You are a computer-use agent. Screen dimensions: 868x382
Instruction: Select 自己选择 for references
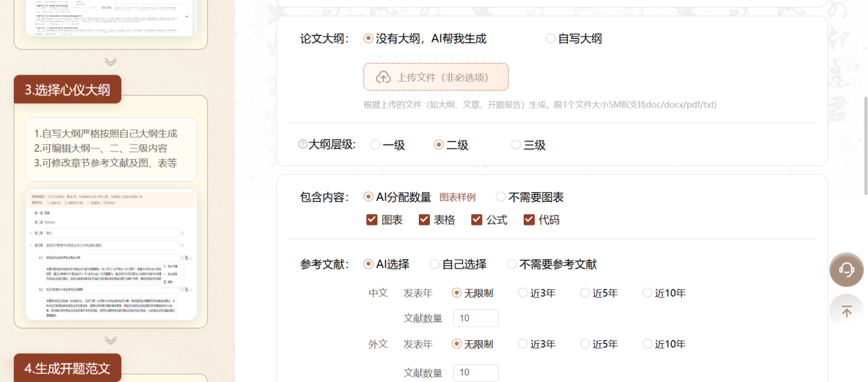[x=458, y=264]
